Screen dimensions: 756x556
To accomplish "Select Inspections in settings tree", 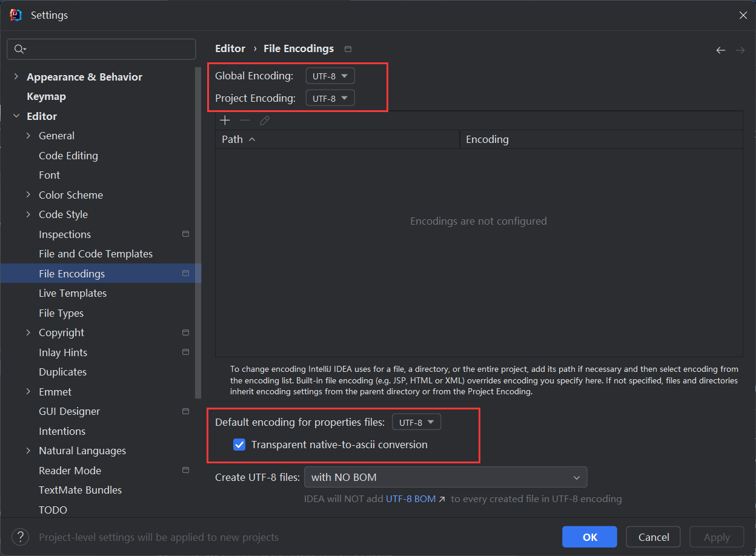I will coord(65,234).
